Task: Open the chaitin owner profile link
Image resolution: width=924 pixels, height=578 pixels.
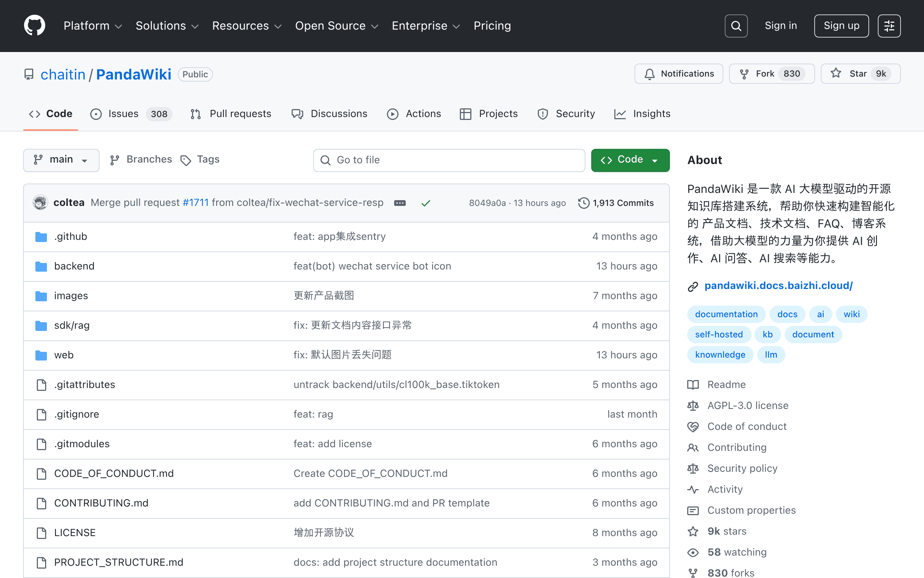Action: pyautogui.click(x=63, y=74)
